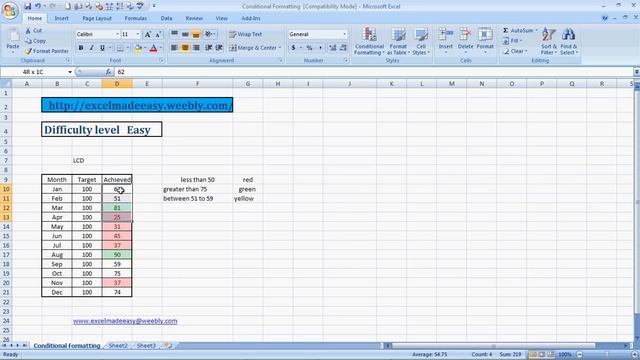Open the Data tab
The width and height of the screenshot is (640, 360).
[166, 18]
